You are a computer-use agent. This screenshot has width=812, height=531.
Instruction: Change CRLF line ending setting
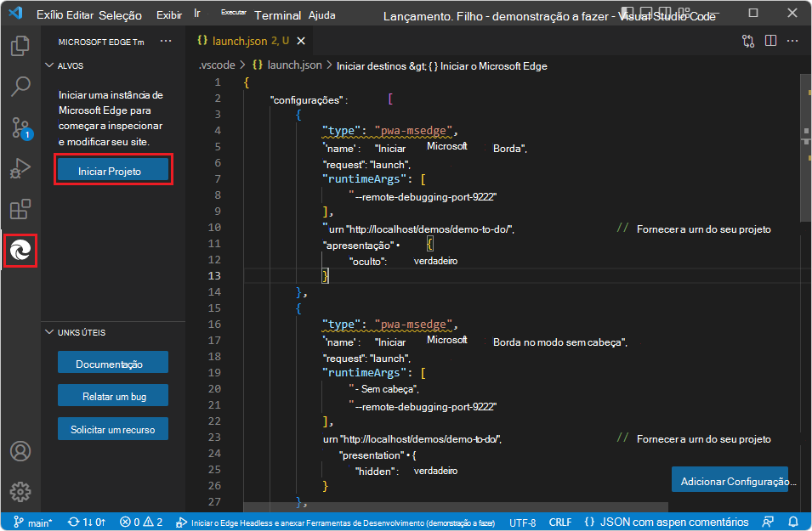pyautogui.click(x=559, y=523)
